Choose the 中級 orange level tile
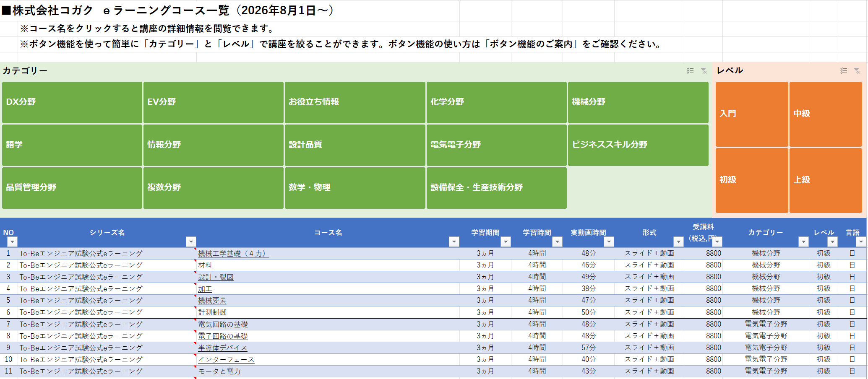 pyautogui.click(x=826, y=114)
